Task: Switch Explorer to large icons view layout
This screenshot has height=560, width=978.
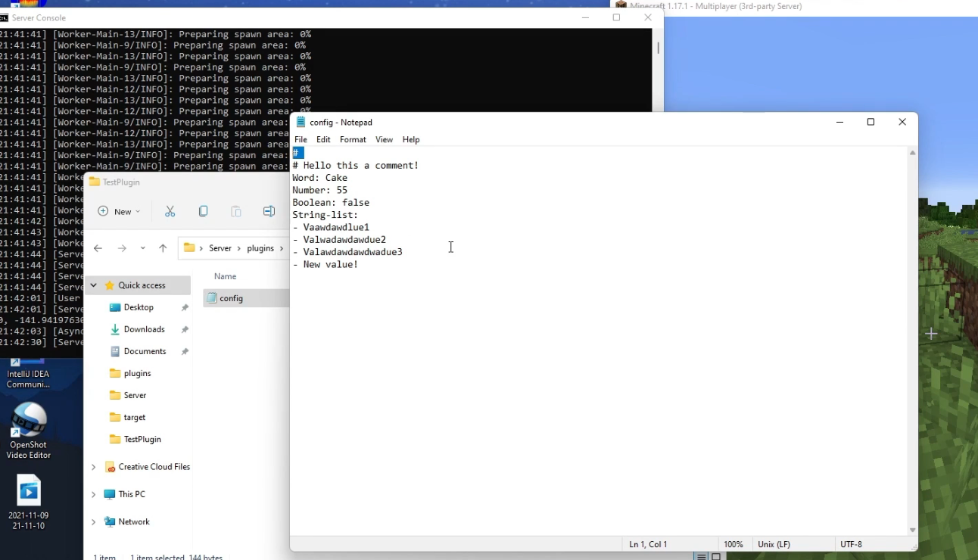Action: tap(716, 557)
